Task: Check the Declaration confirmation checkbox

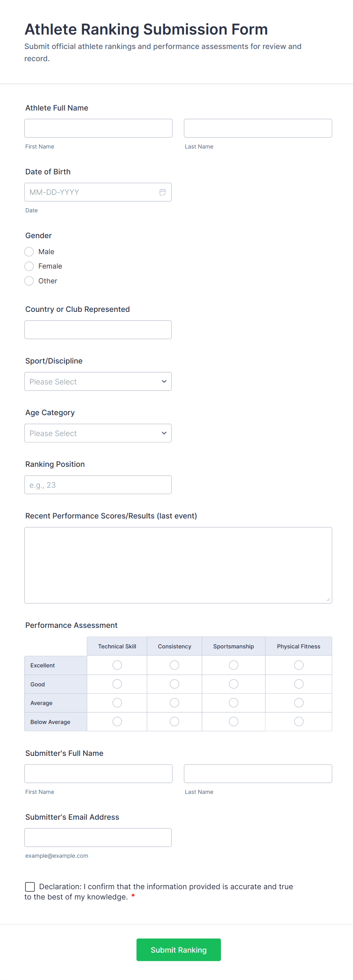Action: tap(30, 887)
